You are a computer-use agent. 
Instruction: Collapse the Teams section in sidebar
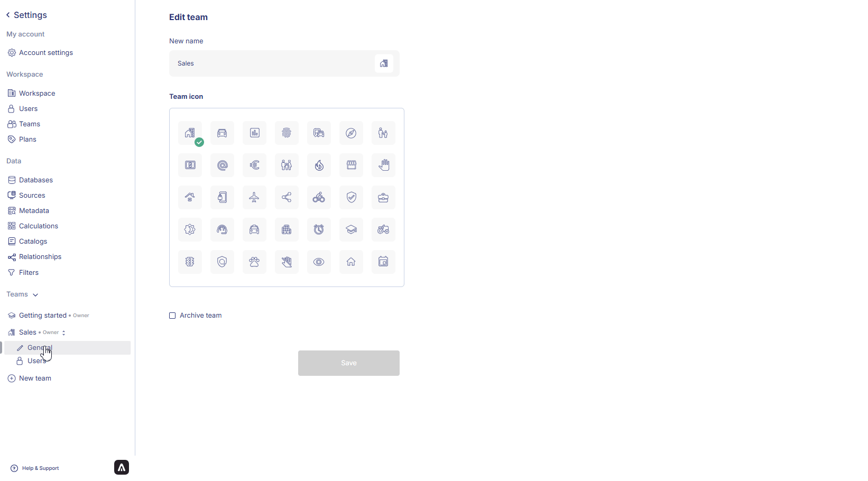[x=35, y=295]
